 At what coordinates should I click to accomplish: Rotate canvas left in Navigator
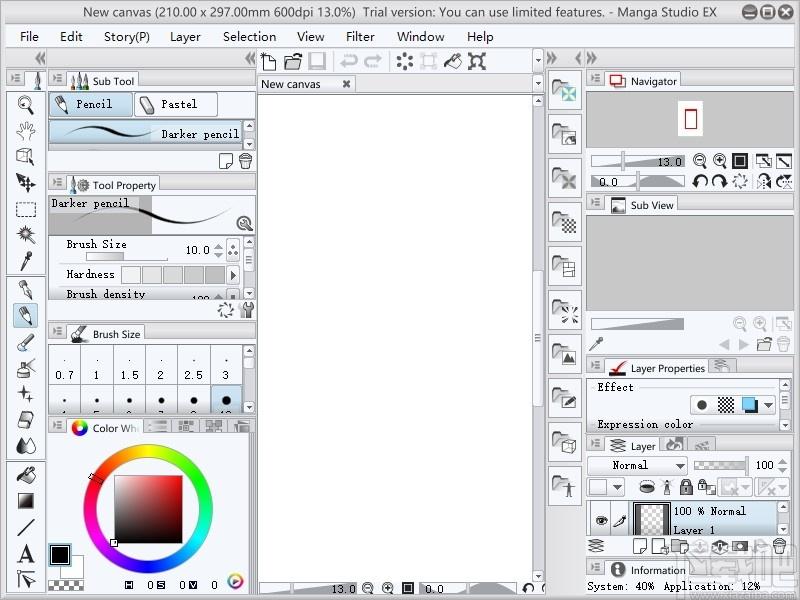click(x=699, y=182)
